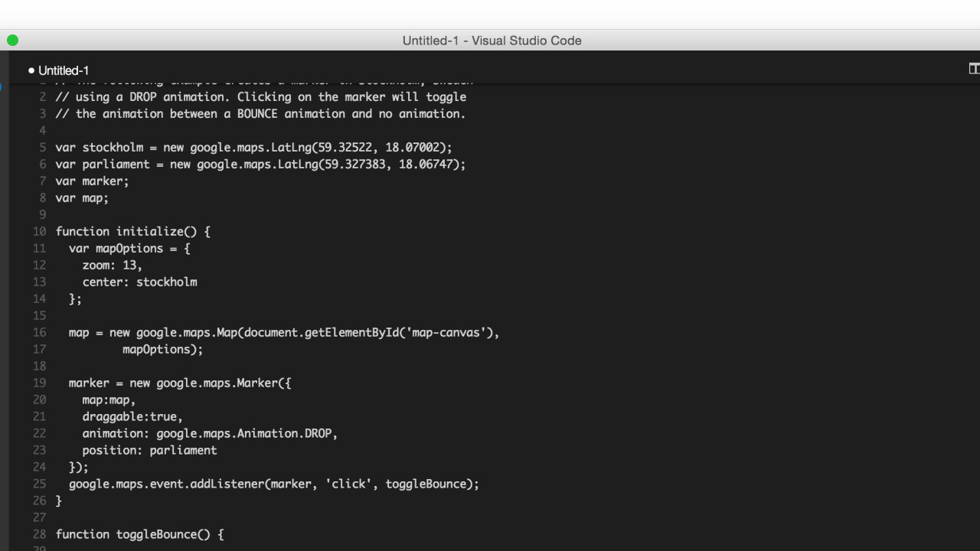Place cursor in the 'map-canvas' string
The image size is (980, 551).
pyautogui.click(x=449, y=333)
